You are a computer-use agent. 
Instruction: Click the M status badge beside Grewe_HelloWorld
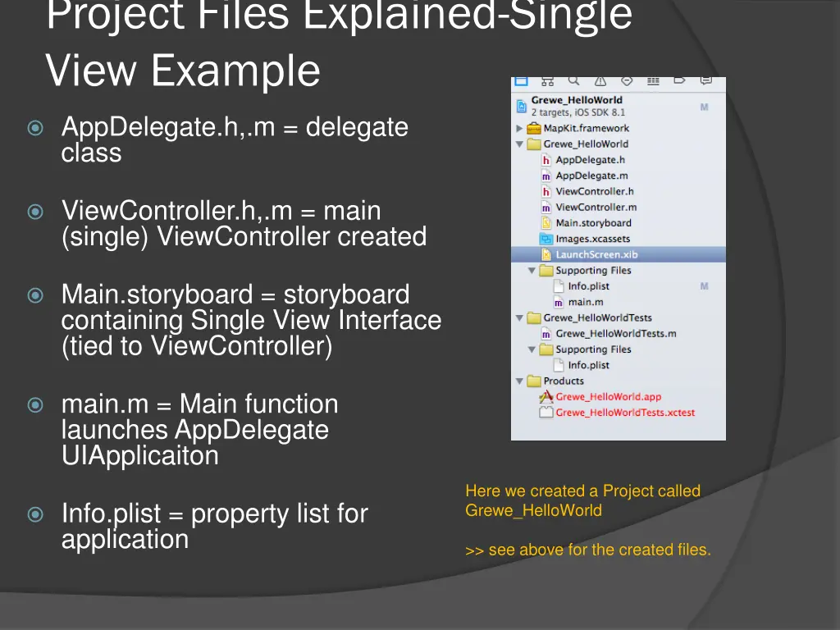click(705, 107)
